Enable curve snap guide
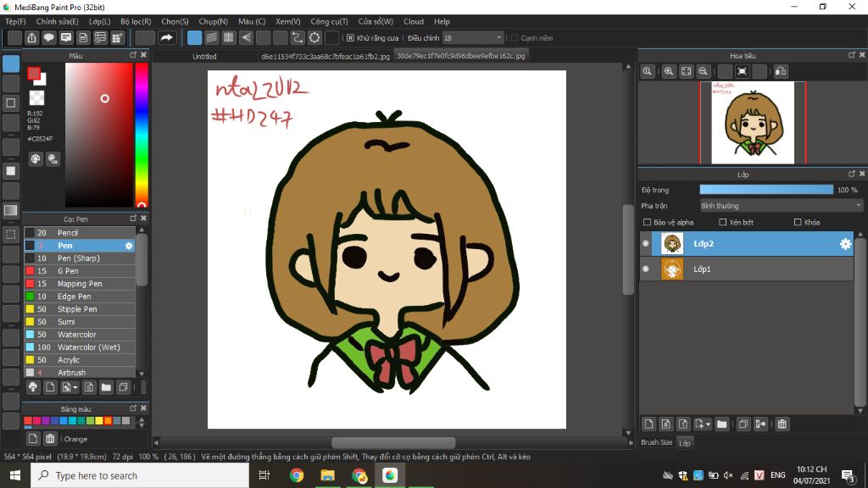868x488 pixels. click(x=298, y=37)
